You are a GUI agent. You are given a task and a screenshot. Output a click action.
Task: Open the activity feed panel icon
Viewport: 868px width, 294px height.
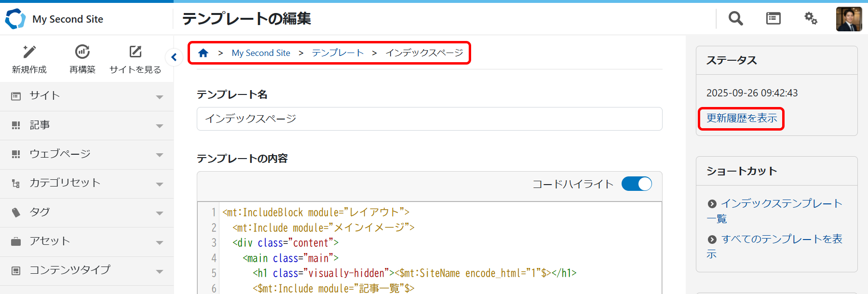pyautogui.click(x=773, y=19)
